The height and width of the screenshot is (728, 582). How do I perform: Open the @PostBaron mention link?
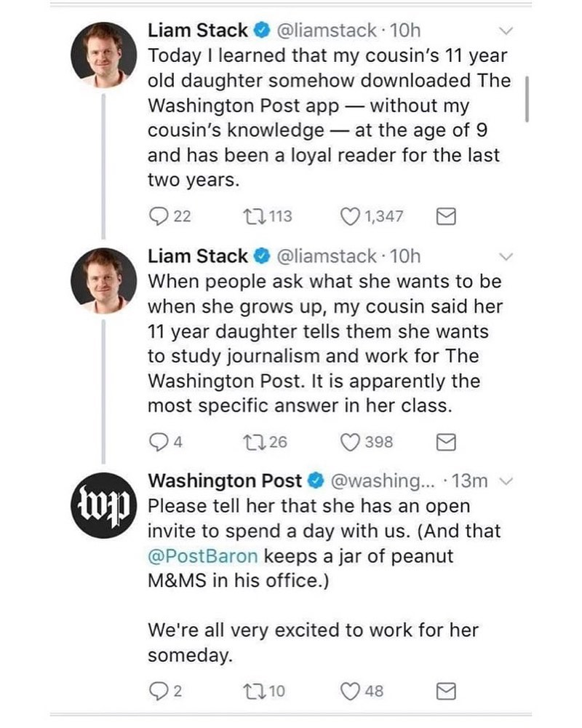tap(203, 555)
